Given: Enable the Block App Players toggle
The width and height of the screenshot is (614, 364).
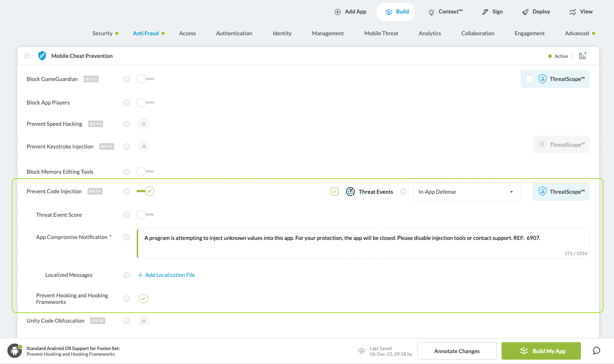Looking at the screenshot, I should coord(145,103).
